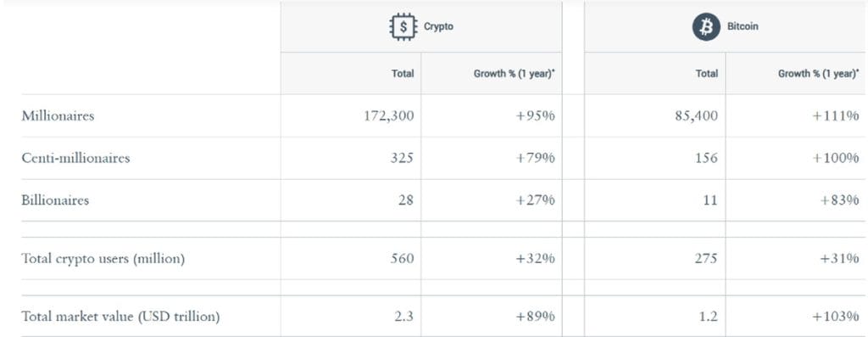This screenshot has height=337, width=868.
Task: Select the Centi-millionaires row label
Action: pyautogui.click(x=75, y=158)
